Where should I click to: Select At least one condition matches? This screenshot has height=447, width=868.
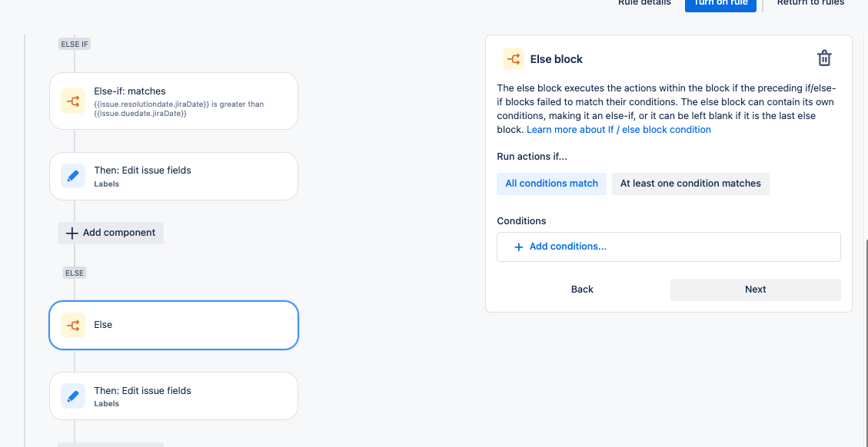(x=690, y=184)
